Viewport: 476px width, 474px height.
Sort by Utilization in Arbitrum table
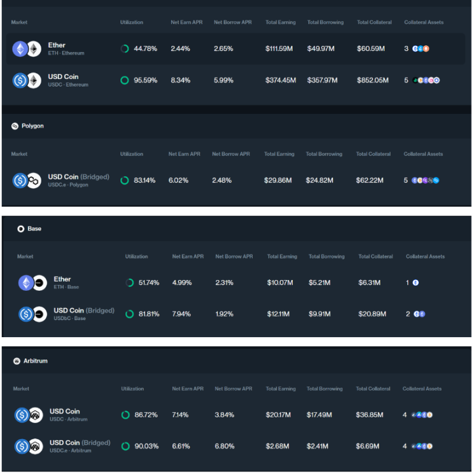tap(133, 389)
